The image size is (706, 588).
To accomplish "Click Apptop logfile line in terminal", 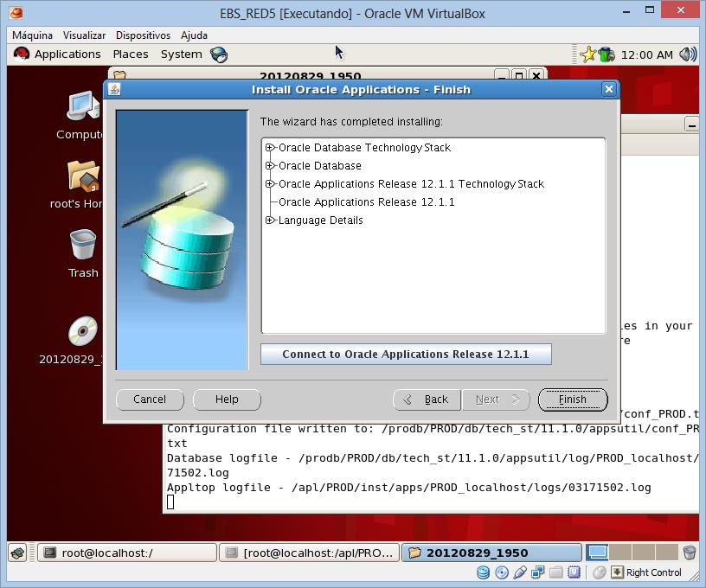I will (409, 488).
